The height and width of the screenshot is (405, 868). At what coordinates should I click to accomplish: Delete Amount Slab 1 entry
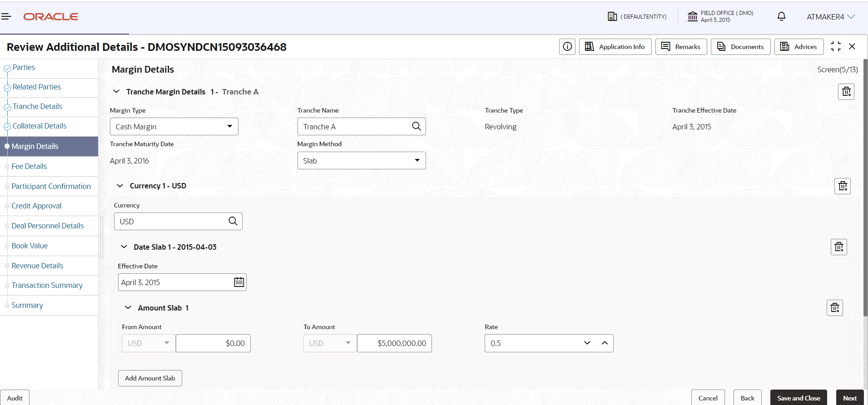coord(835,308)
